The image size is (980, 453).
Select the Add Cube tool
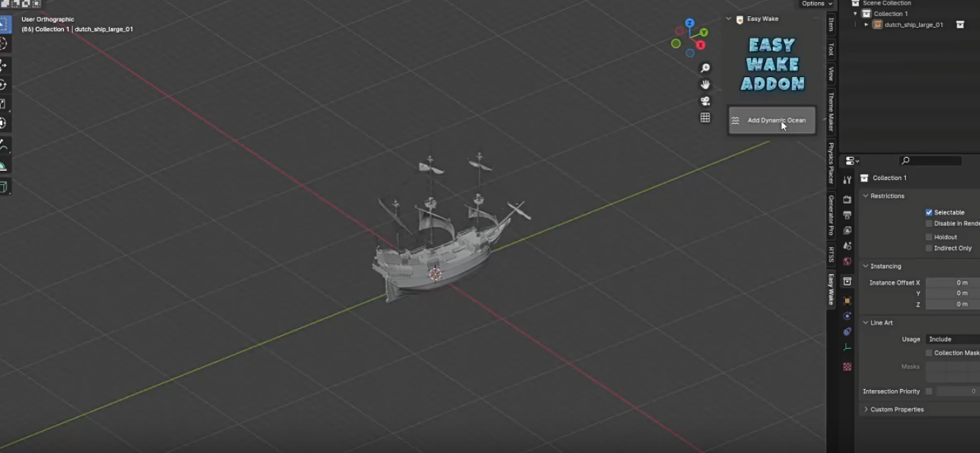(x=3, y=186)
